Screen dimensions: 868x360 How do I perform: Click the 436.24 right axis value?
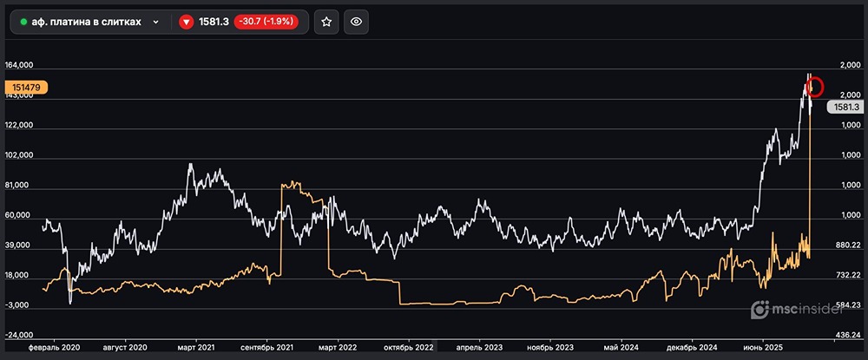(847, 335)
